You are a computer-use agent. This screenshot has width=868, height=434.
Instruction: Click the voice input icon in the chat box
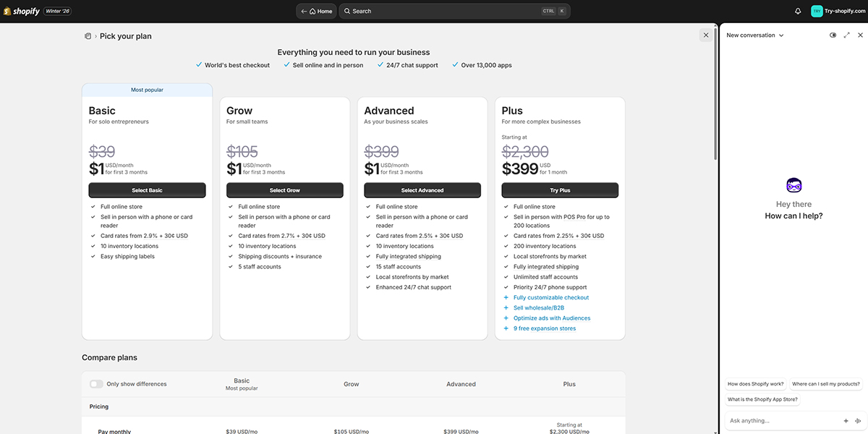pos(858,420)
